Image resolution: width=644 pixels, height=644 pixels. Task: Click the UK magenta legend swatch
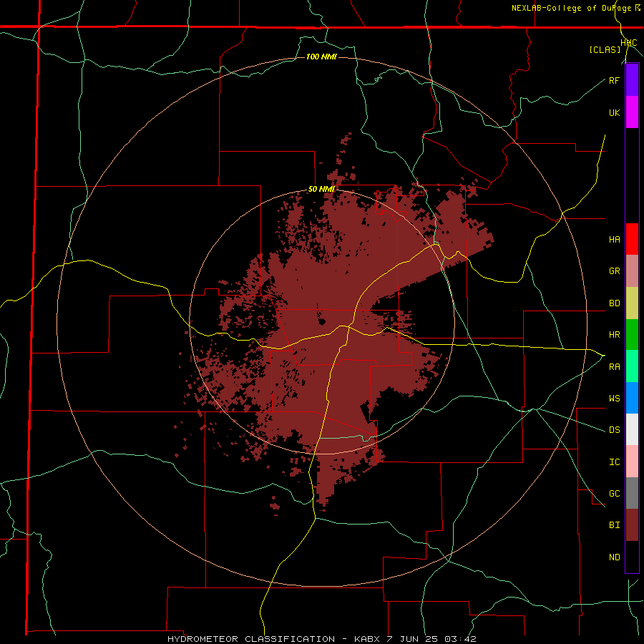pos(632,112)
